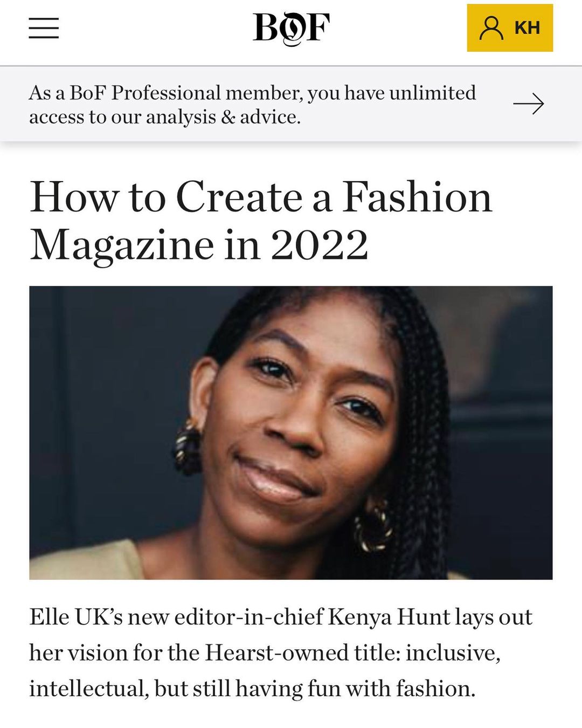This screenshot has width=582, height=728.
Task: Open the article portrait photo
Action: pyautogui.click(x=291, y=432)
